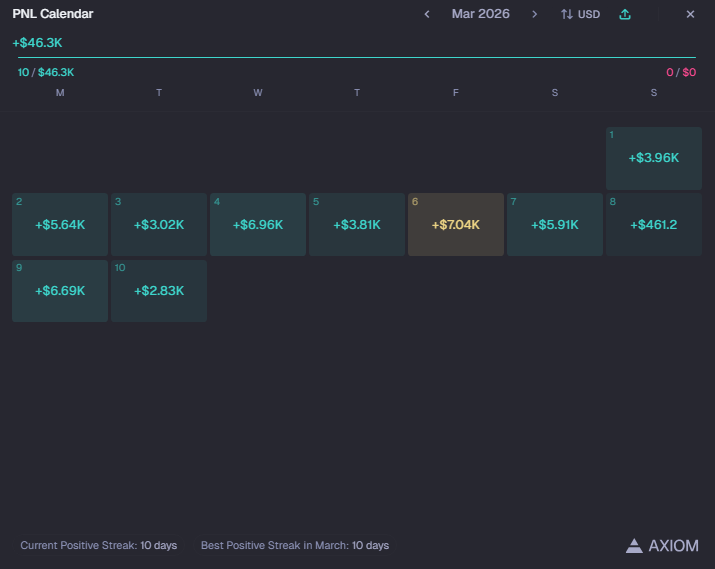Select March 8 cell with +$461.2
This screenshot has width=715, height=569.
[653, 224]
